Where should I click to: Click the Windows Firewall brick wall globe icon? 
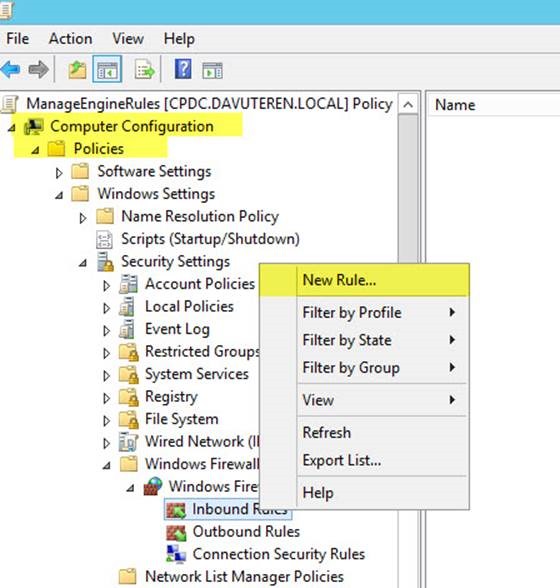point(153,486)
